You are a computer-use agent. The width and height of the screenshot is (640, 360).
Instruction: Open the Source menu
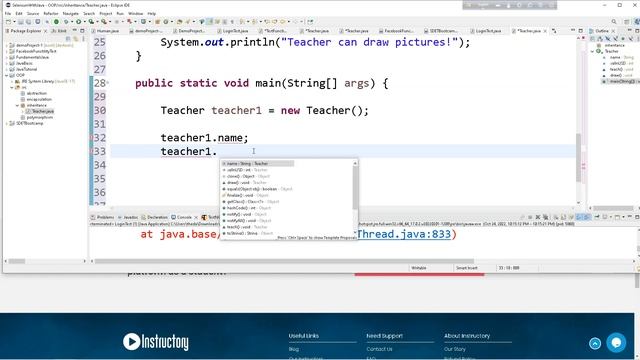(x=33, y=13)
